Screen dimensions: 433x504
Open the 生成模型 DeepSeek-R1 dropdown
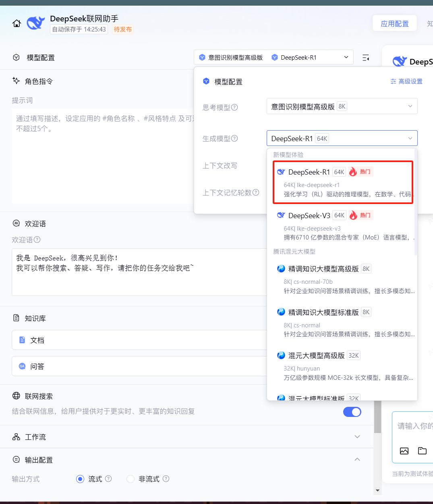[x=342, y=138]
